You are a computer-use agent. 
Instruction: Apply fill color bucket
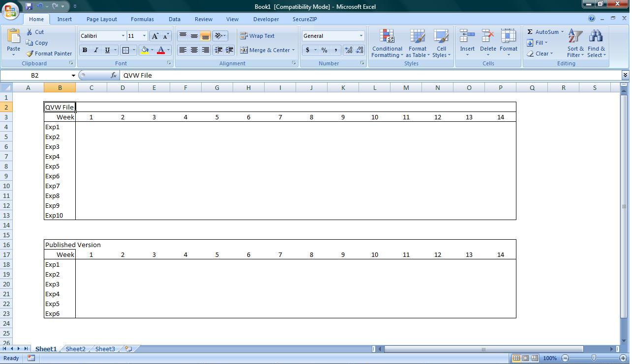click(145, 50)
